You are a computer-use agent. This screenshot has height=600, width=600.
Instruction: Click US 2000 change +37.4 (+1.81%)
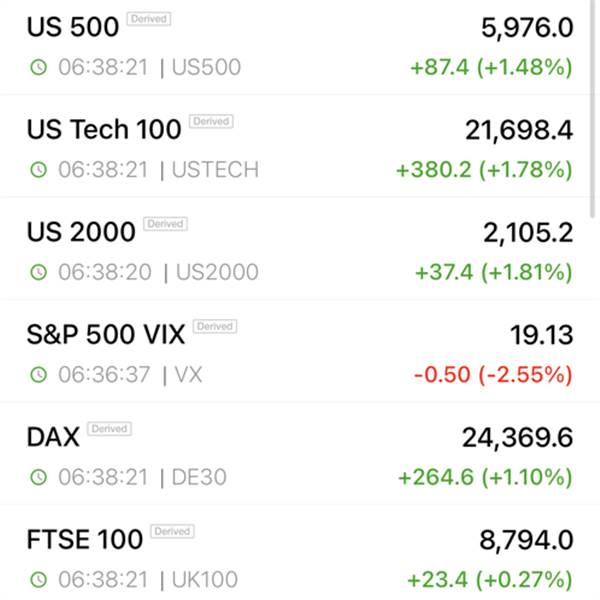coord(494,272)
